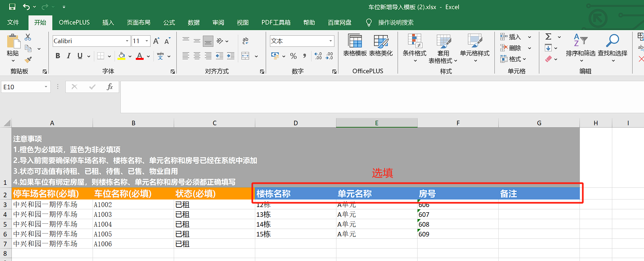Click the Clear eraser icon
Viewport: 644px width, 261px height.
pyautogui.click(x=548, y=59)
